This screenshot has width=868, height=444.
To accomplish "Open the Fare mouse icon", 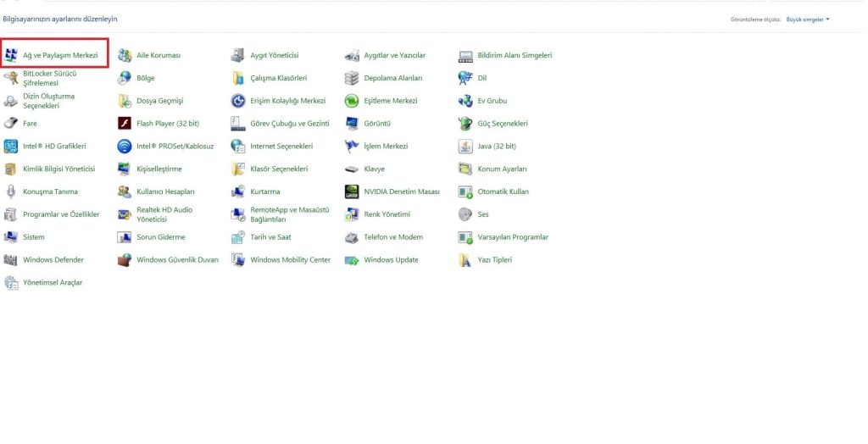I will [10, 124].
